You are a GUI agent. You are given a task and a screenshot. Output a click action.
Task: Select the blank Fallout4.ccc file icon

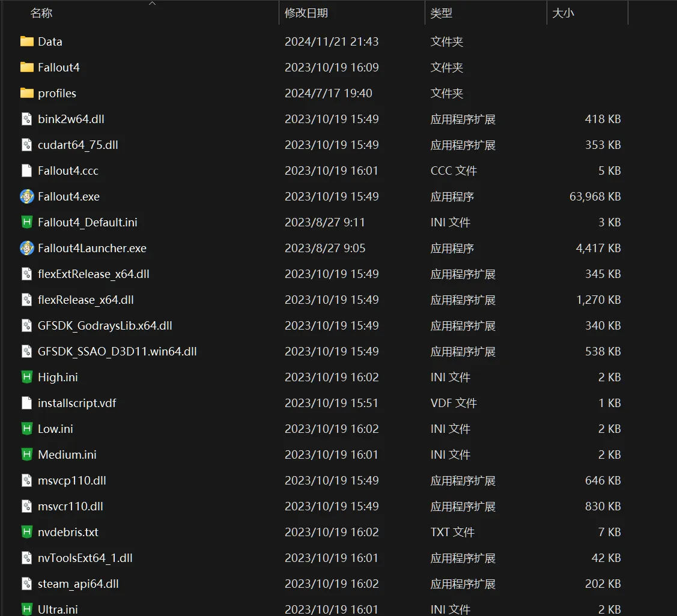(27, 171)
